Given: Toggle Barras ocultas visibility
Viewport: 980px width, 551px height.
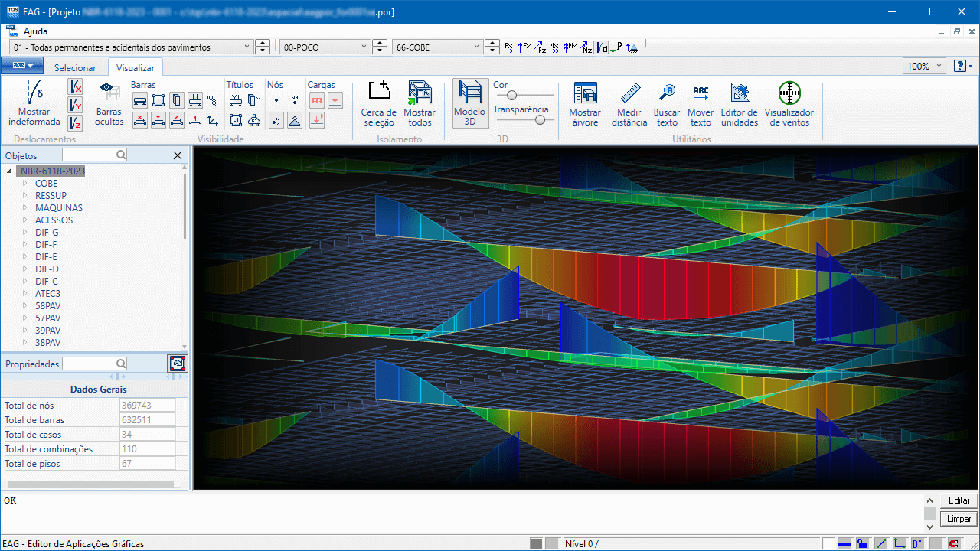Looking at the screenshot, I should click(109, 103).
